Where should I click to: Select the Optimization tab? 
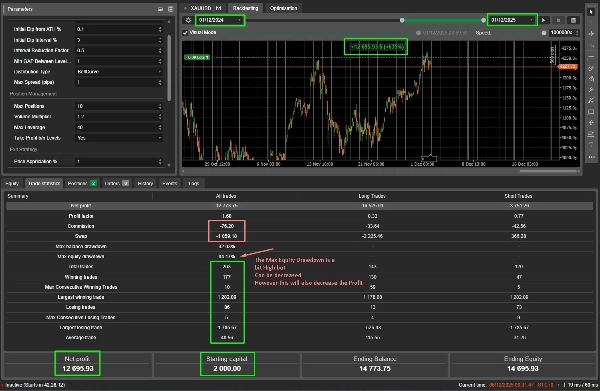(x=284, y=8)
